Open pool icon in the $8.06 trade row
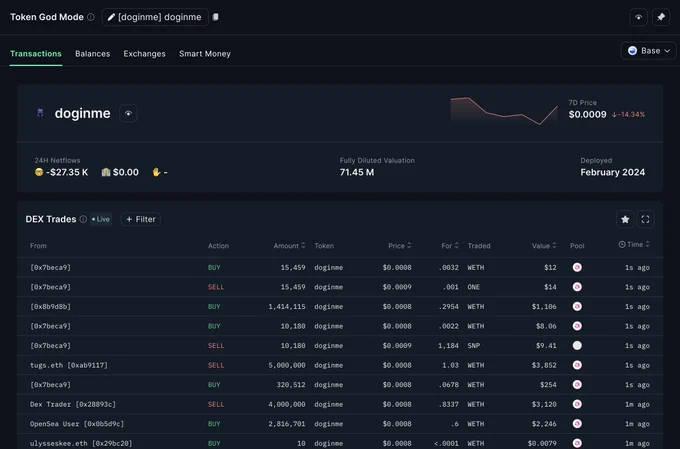The height and width of the screenshot is (449, 680). tap(577, 326)
